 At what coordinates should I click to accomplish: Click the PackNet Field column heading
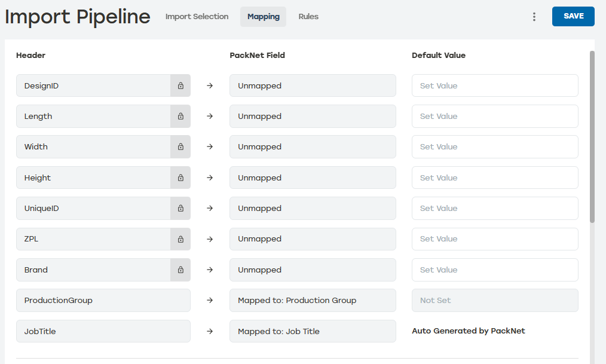[258, 55]
